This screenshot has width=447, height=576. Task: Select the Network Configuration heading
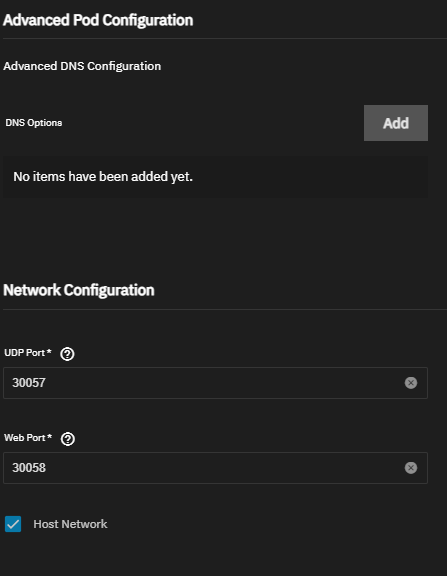(x=79, y=290)
